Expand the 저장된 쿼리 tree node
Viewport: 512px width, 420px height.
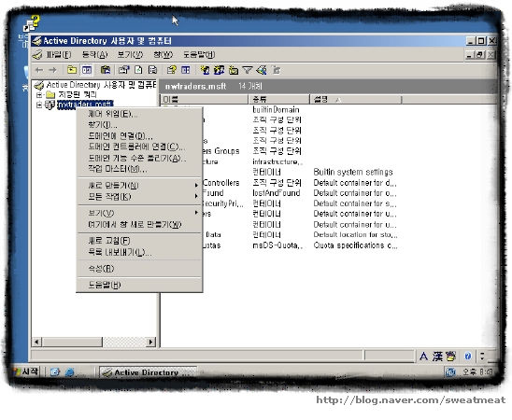coord(39,95)
